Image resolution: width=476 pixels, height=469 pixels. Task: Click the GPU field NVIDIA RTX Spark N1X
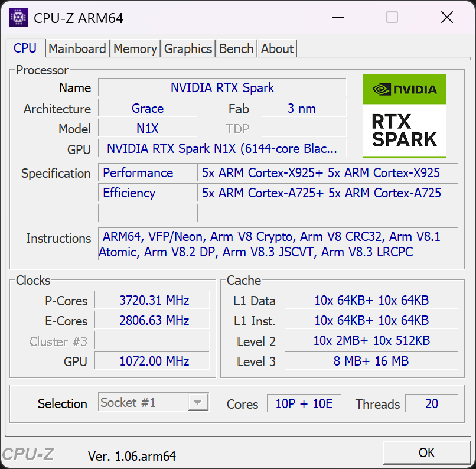pyautogui.click(x=222, y=148)
